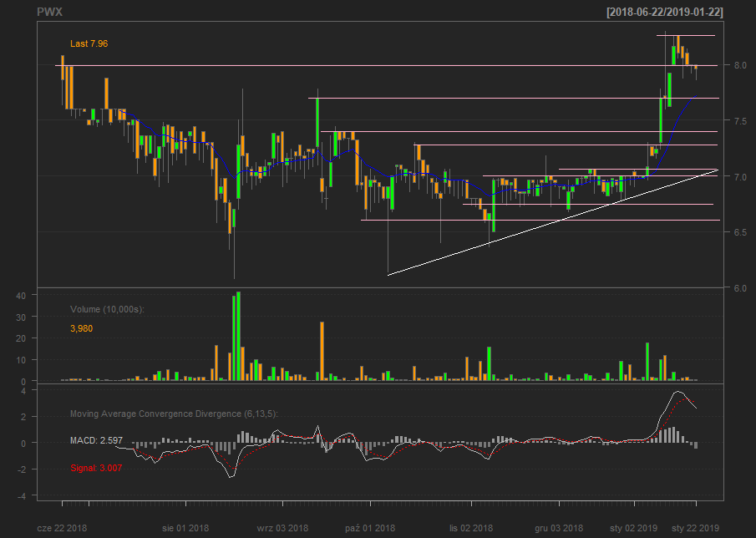Image resolution: width=756 pixels, height=538 pixels.
Task: Click the 'sty 22 2019' date label
Action: [x=695, y=528]
